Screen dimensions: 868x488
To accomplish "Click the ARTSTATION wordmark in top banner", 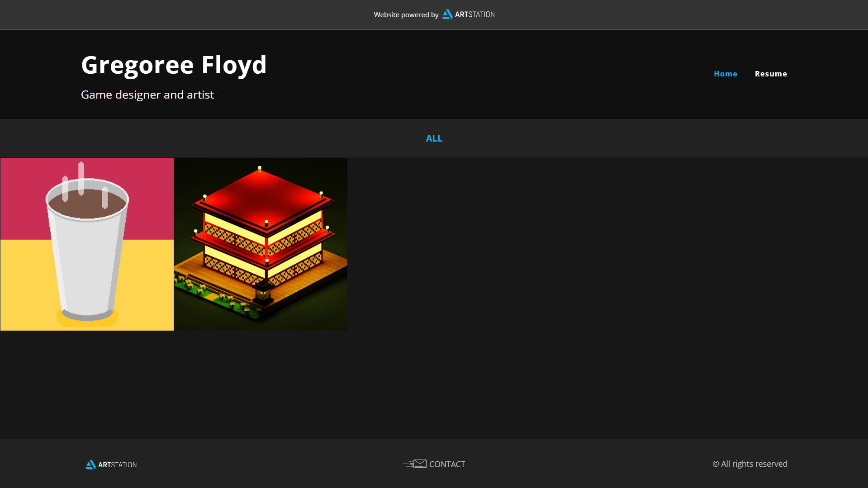I will [x=474, y=14].
